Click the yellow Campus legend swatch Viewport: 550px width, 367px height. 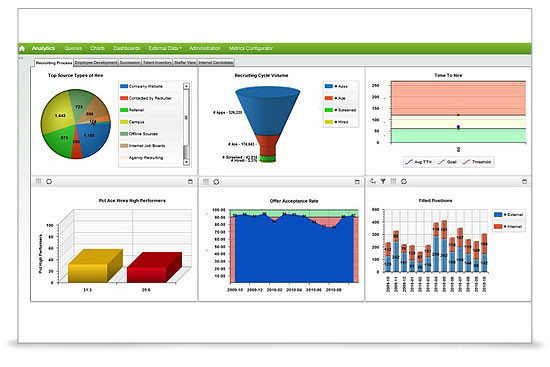[124, 122]
